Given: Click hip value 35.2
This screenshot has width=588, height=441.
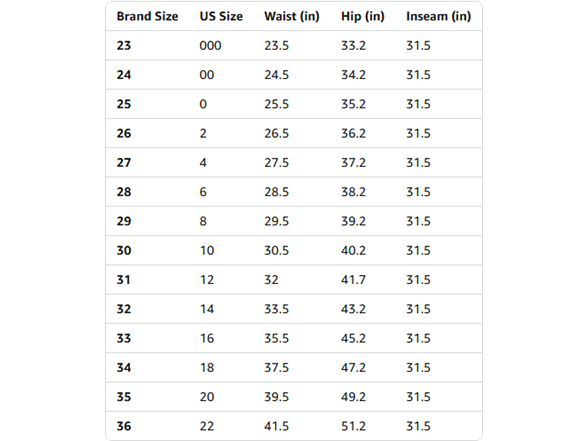Looking at the screenshot, I should 353,104.
